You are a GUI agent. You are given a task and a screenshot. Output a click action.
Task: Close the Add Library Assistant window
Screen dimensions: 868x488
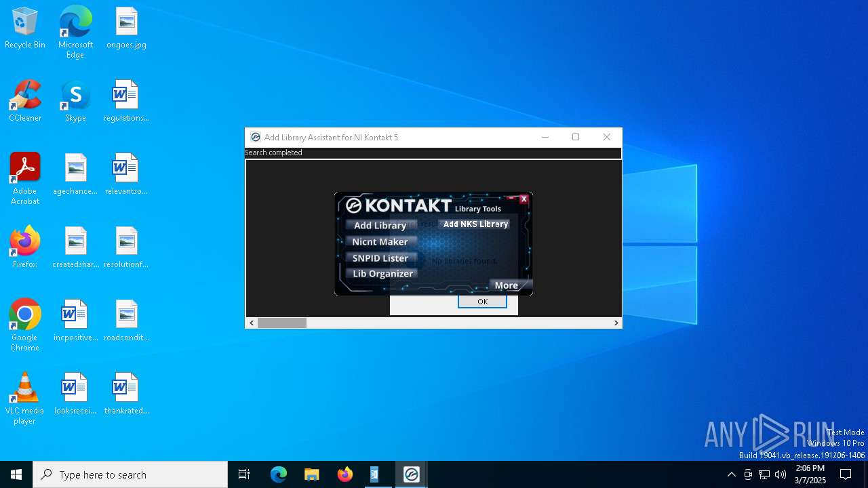(607, 137)
